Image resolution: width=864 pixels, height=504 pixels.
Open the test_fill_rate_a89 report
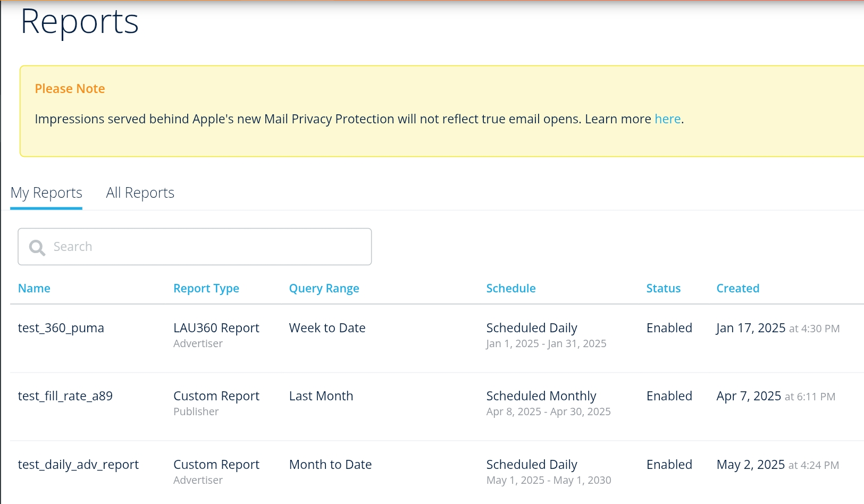pos(65,396)
